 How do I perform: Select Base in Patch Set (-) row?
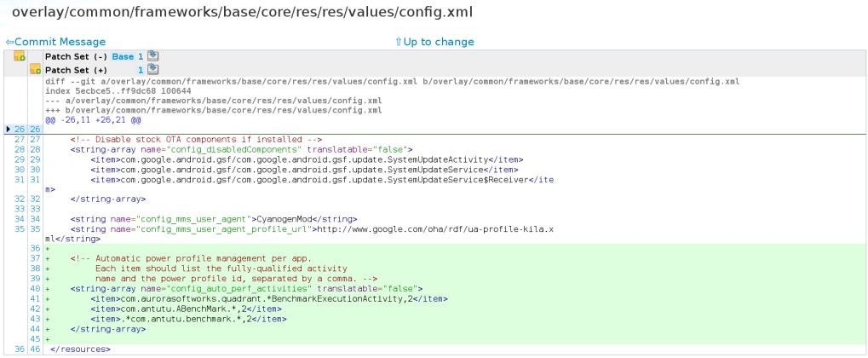(x=123, y=56)
